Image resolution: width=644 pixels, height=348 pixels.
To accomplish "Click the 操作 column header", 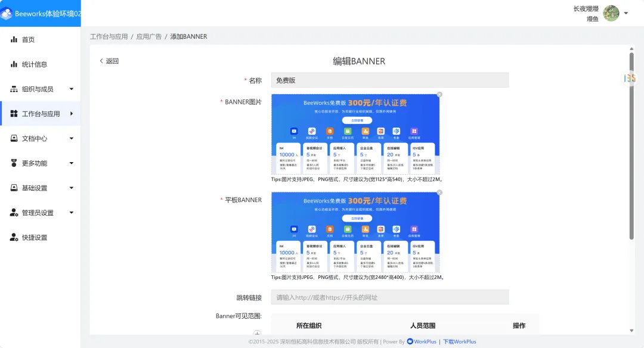I will coord(519,325).
